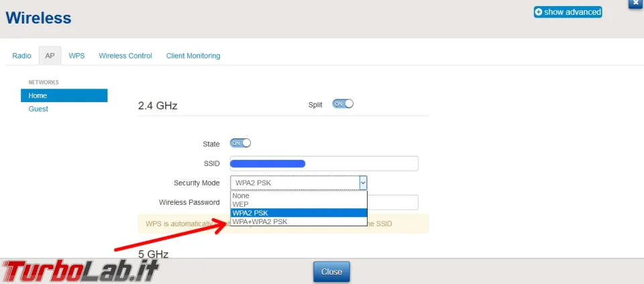Switch to the Radio tab
644x284 pixels.
coord(21,56)
